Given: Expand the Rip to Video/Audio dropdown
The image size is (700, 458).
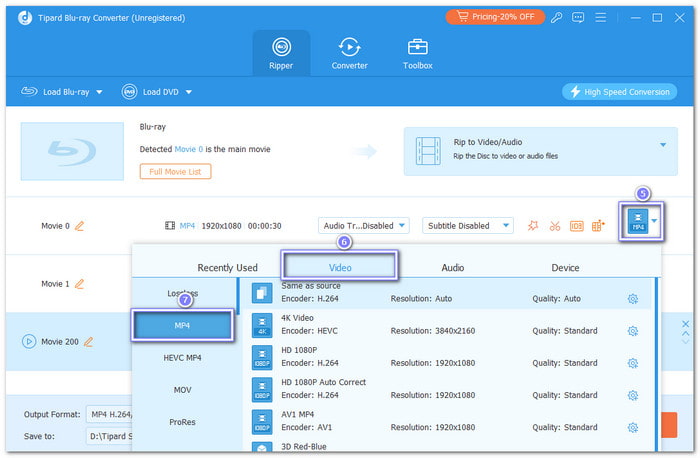Looking at the screenshot, I should click(x=662, y=145).
